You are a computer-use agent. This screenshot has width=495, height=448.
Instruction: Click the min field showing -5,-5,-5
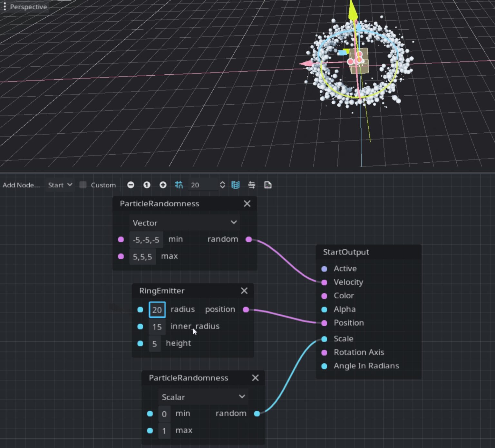[146, 239]
